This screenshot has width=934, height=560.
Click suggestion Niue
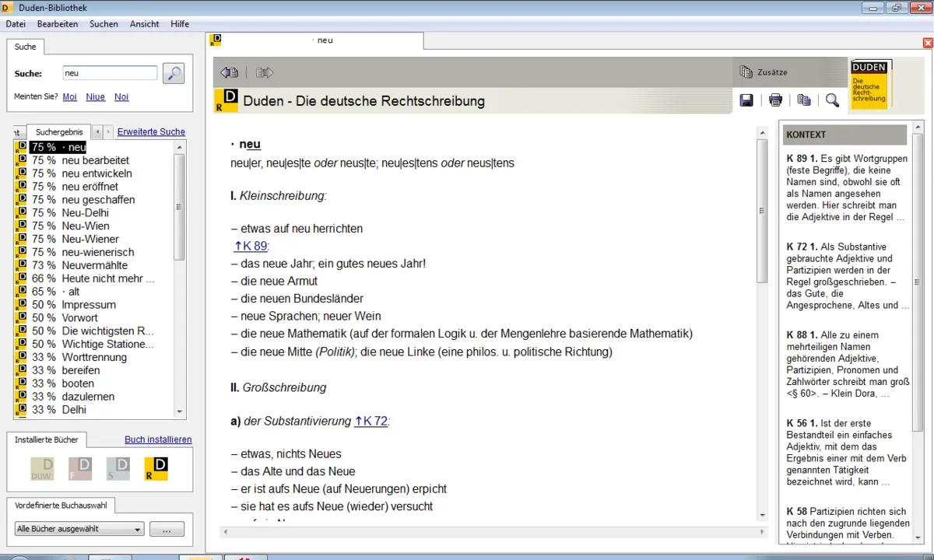tap(96, 97)
